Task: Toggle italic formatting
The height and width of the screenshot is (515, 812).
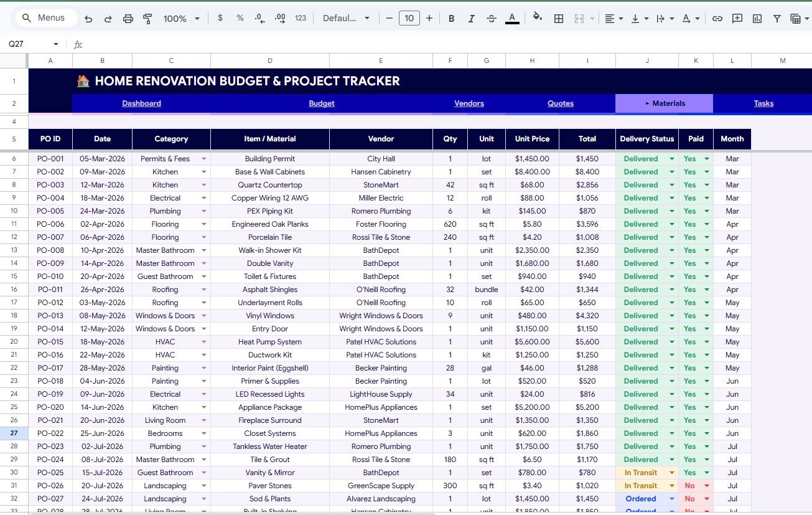Action: tap(472, 18)
